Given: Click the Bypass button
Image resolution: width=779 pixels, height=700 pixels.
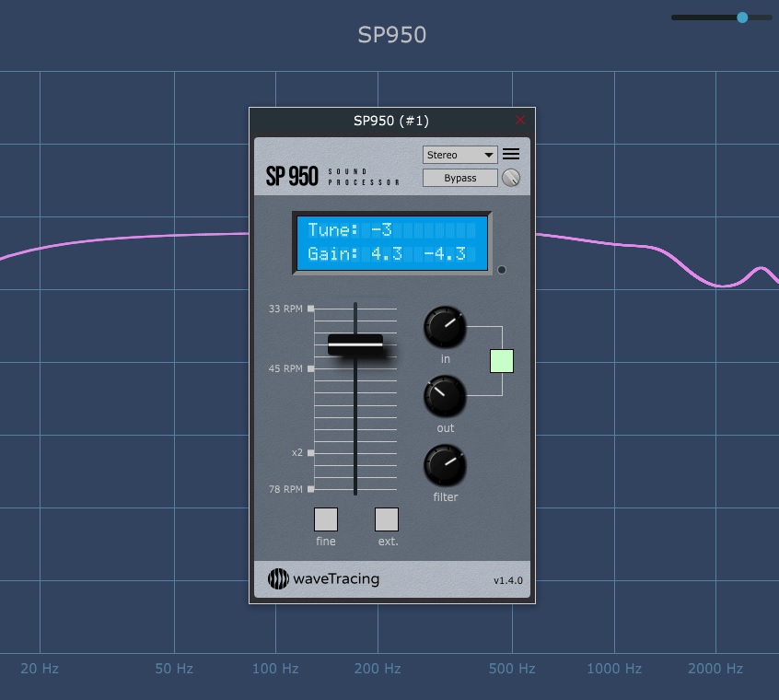Looking at the screenshot, I should (x=460, y=178).
